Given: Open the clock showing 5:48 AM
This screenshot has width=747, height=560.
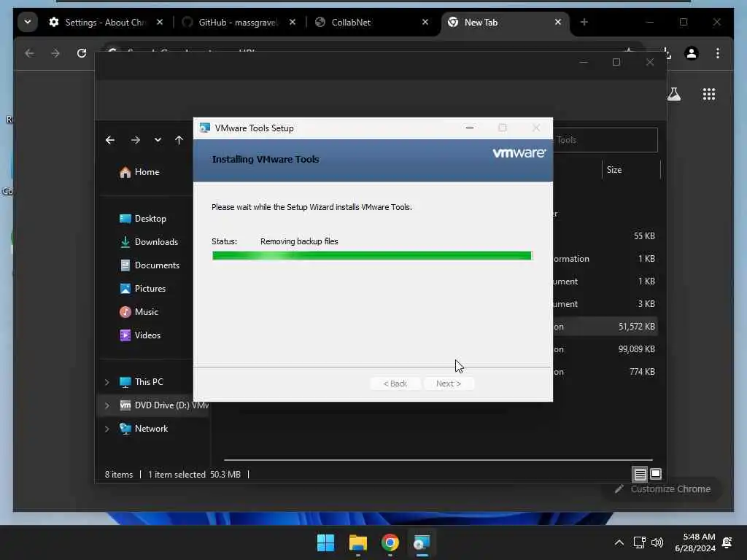Looking at the screenshot, I should click(x=695, y=542).
